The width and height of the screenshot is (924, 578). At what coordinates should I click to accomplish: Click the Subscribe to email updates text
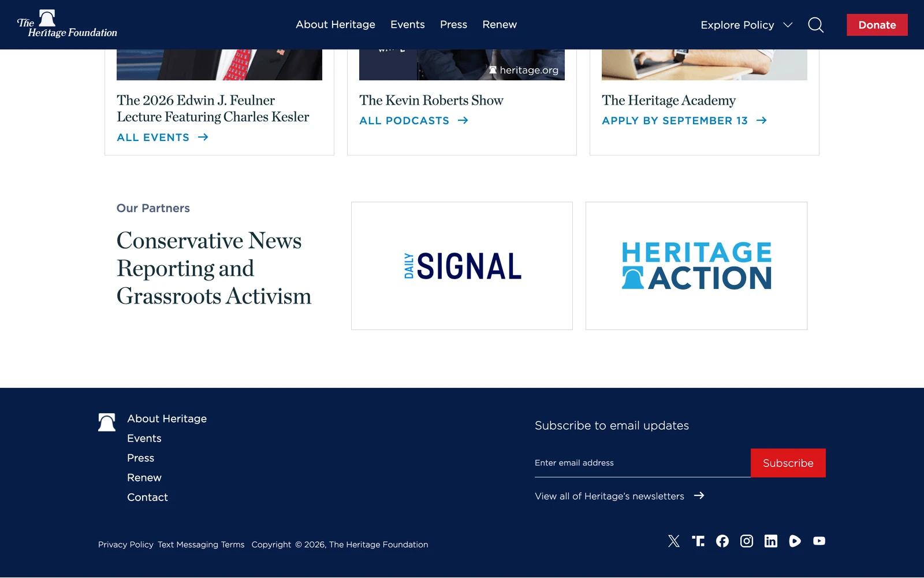tap(612, 425)
